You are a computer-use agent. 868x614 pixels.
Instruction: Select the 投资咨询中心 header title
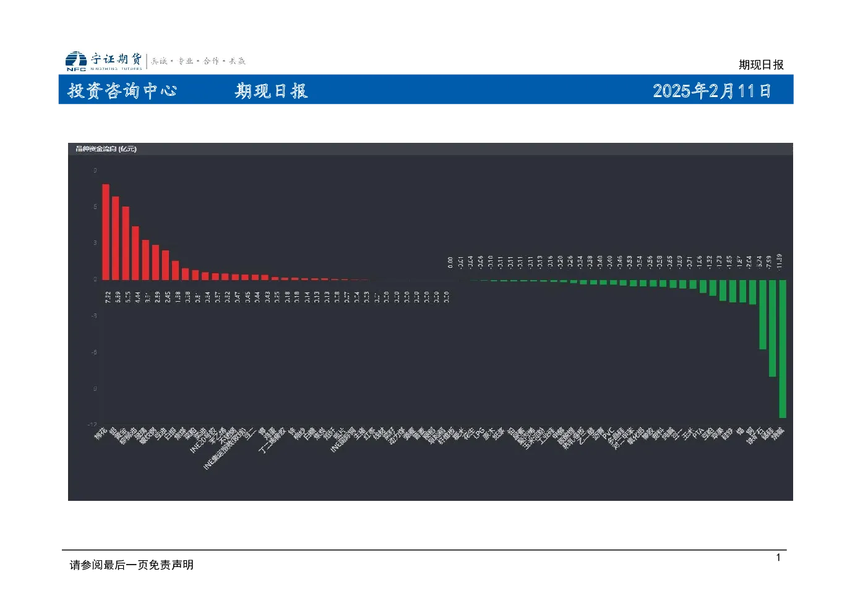[x=122, y=91]
